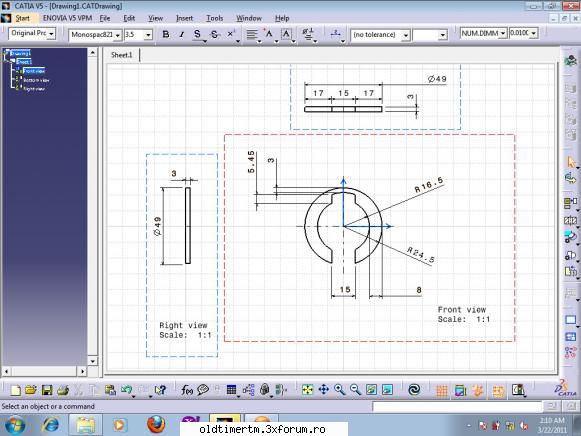Click the top icon in the right toolbar
The image size is (581, 436).
571,60
